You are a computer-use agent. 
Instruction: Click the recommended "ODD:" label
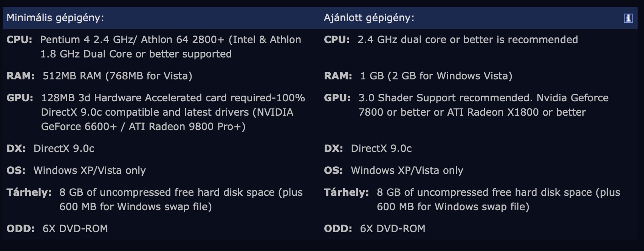tap(338, 229)
